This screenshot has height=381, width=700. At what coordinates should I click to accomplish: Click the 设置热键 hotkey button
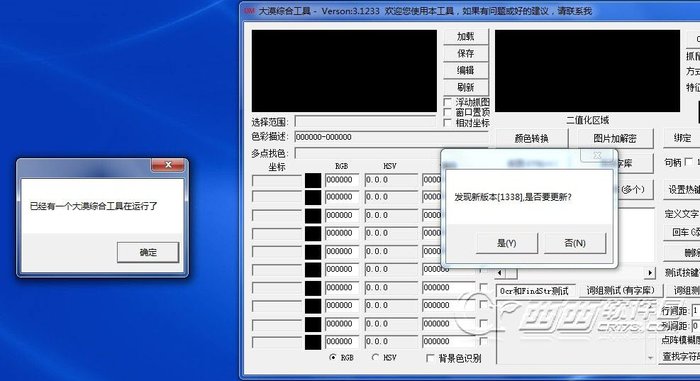coord(683,189)
